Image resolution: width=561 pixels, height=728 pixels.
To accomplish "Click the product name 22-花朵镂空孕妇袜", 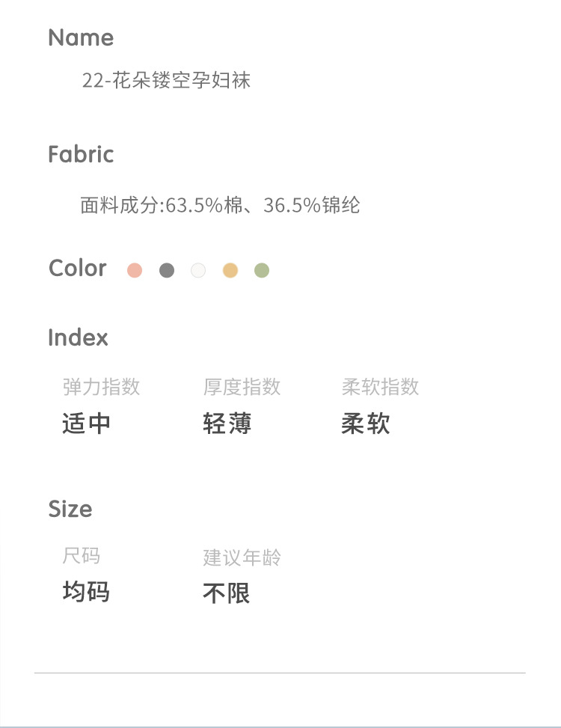I will coord(166,81).
